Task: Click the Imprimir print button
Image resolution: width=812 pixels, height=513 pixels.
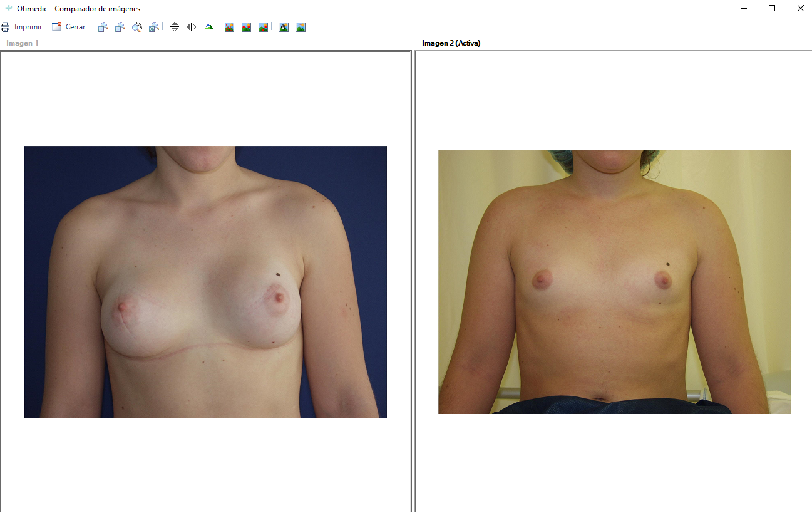Action: (x=22, y=27)
